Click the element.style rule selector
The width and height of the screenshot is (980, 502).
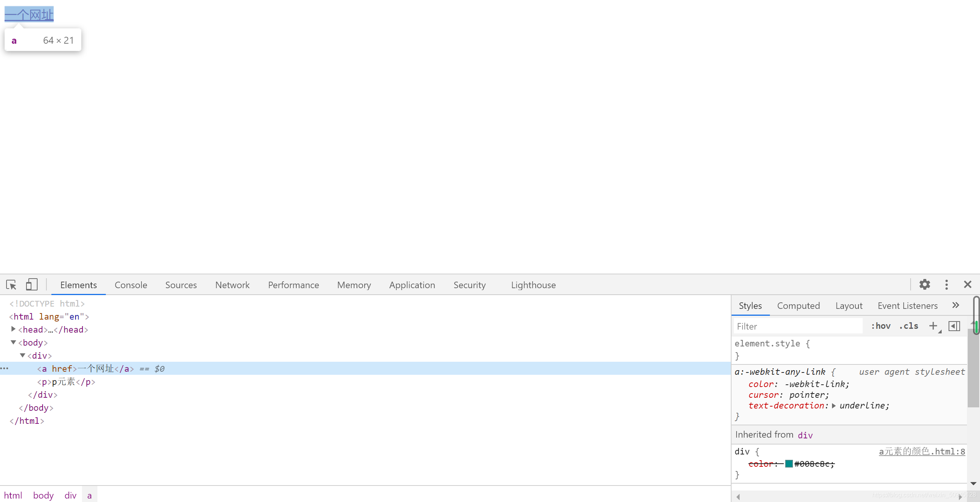tap(767, 343)
